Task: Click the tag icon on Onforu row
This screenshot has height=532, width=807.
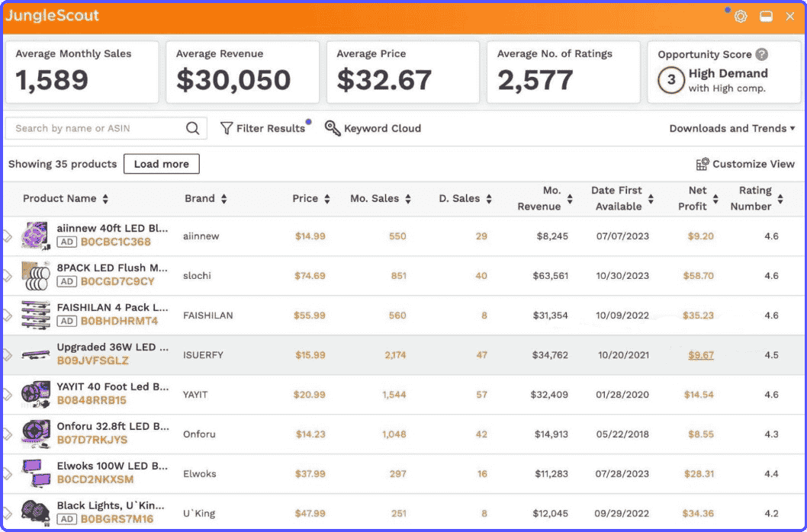Action: click(x=7, y=434)
